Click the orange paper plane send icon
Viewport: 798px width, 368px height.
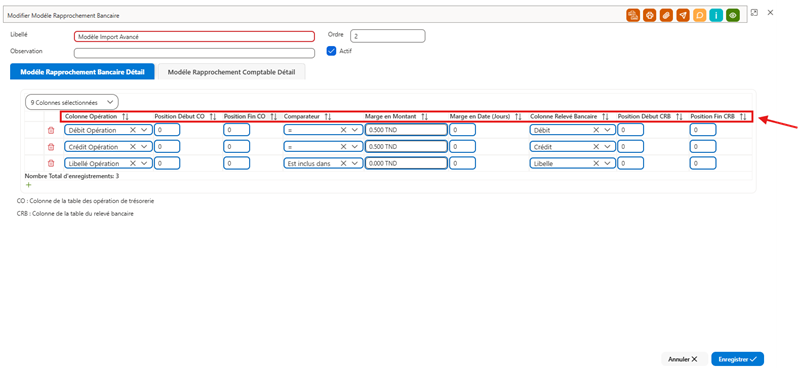pyautogui.click(x=683, y=15)
